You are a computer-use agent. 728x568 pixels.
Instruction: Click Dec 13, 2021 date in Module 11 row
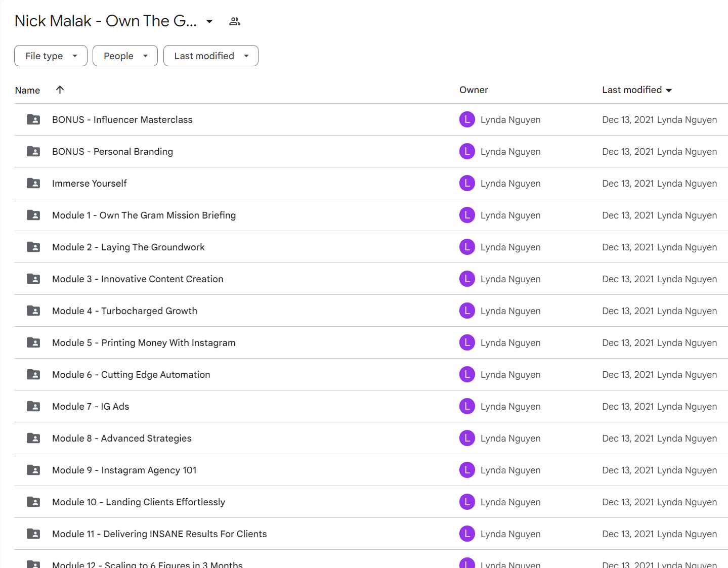click(628, 534)
